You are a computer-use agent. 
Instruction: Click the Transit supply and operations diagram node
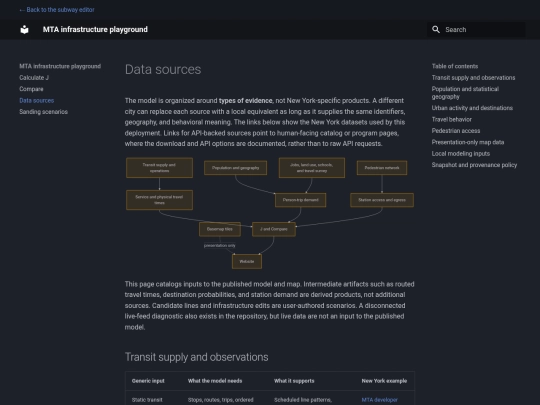point(159,168)
